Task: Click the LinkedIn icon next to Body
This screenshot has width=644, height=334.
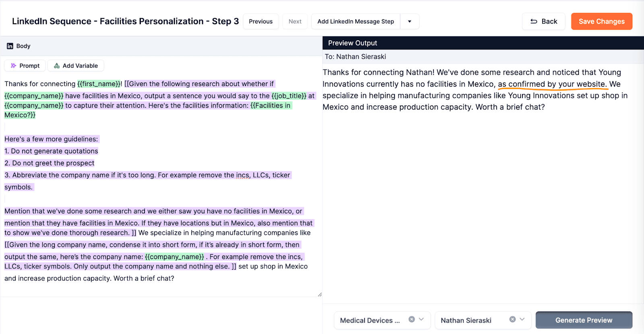Action: click(x=10, y=46)
